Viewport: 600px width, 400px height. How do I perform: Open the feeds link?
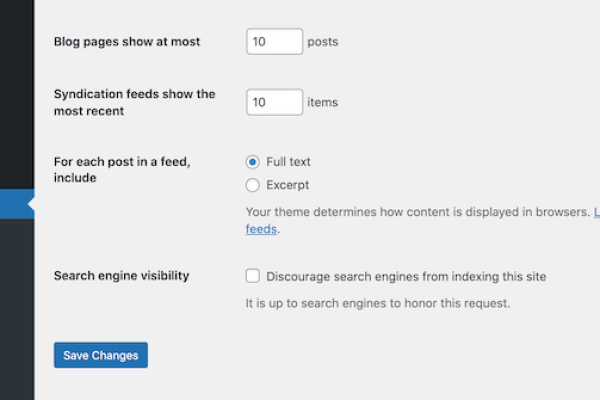[261, 229]
